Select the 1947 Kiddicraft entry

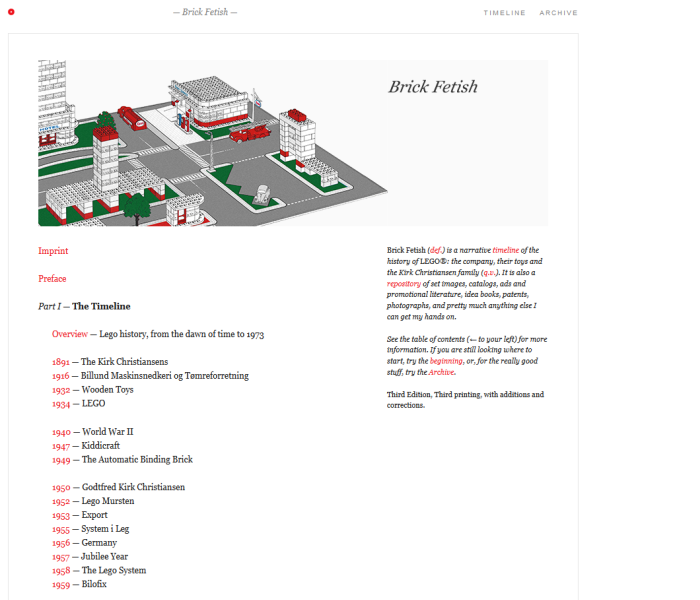click(x=61, y=446)
